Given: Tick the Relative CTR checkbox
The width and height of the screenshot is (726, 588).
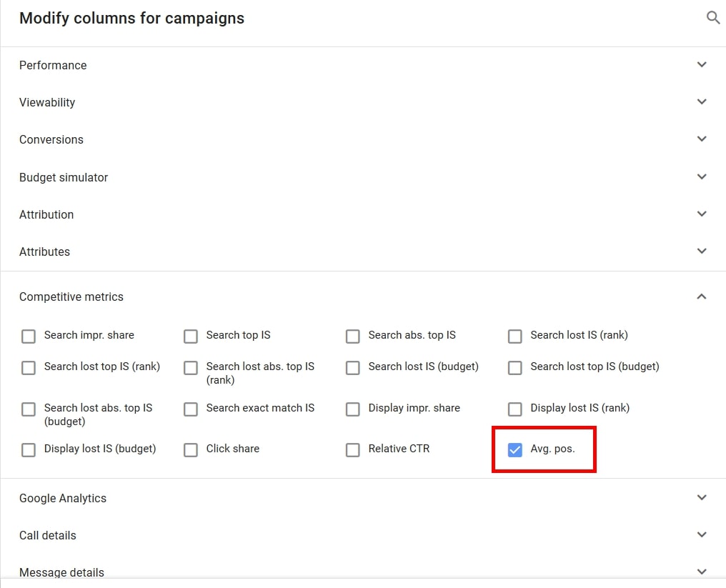Looking at the screenshot, I should coord(353,450).
